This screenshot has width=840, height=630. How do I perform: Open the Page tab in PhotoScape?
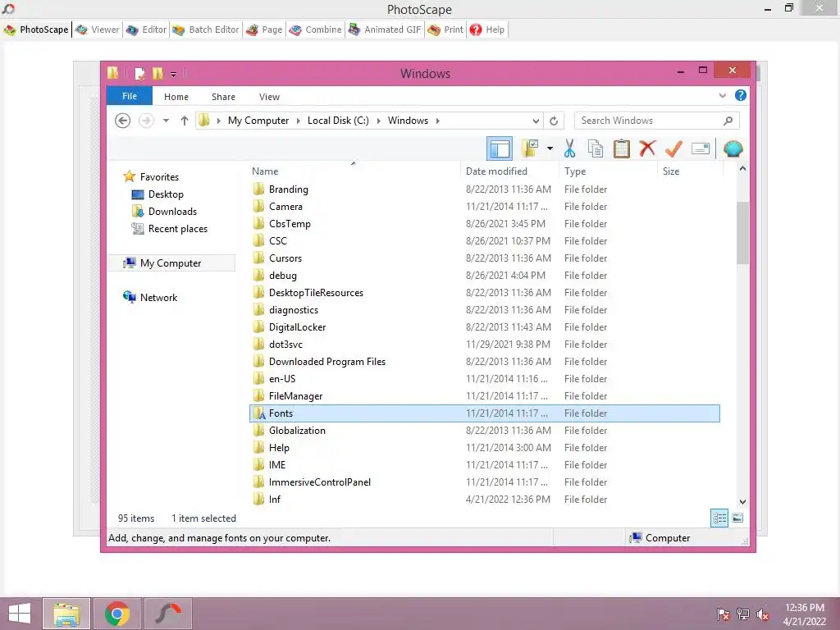click(x=264, y=30)
